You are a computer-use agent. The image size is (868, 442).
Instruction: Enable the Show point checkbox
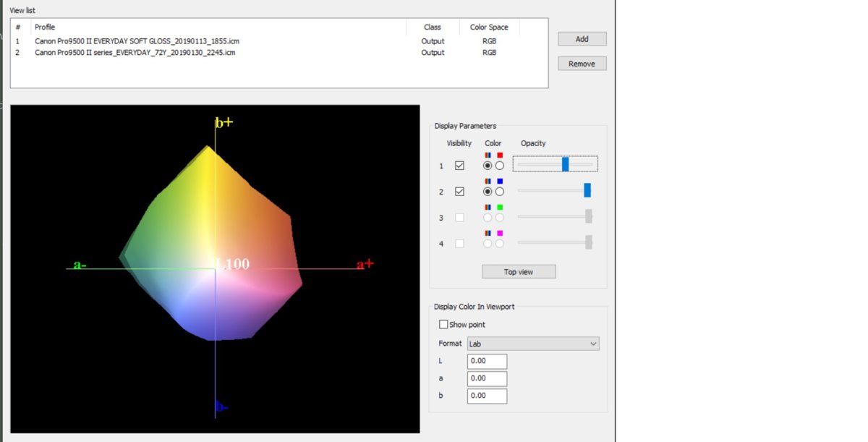(x=444, y=325)
